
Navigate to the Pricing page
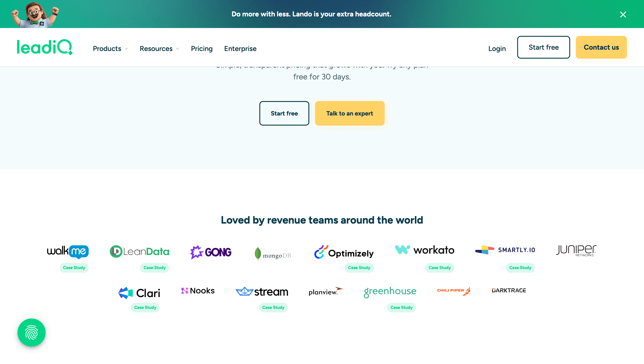(x=202, y=49)
